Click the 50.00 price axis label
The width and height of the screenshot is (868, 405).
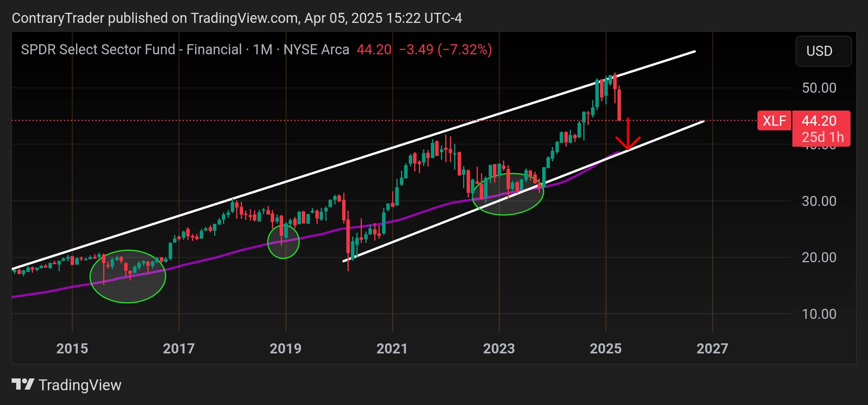click(x=819, y=88)
